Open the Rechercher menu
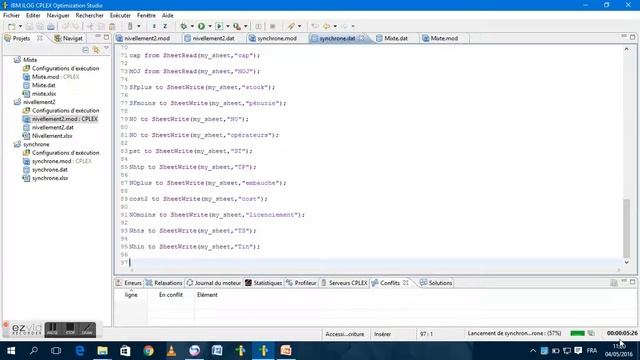Viewport: 640px width, 360px height. point(89,15)
